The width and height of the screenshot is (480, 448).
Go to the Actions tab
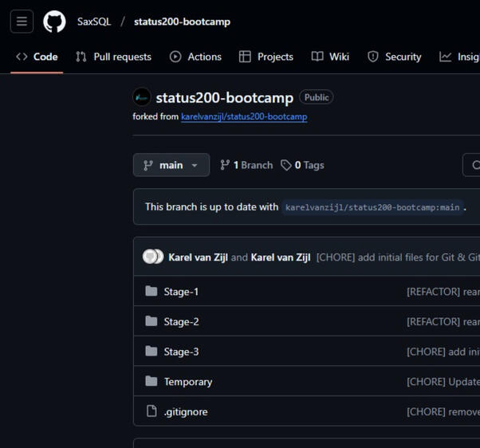(195, 57)
